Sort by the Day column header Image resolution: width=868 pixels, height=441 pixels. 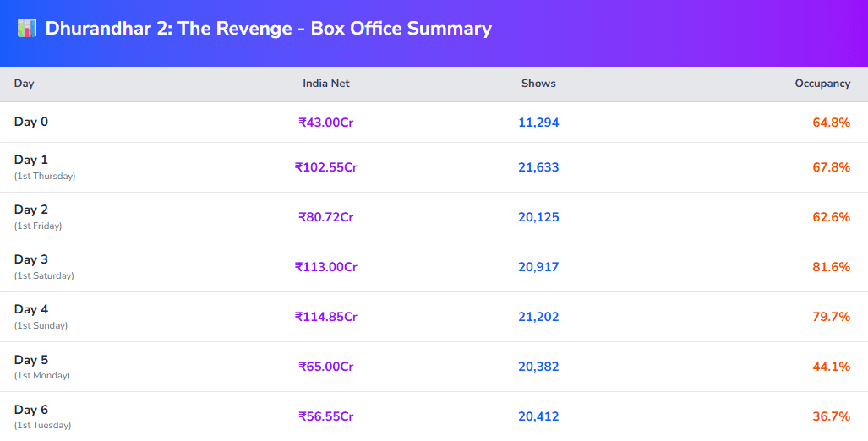[25, 84]
